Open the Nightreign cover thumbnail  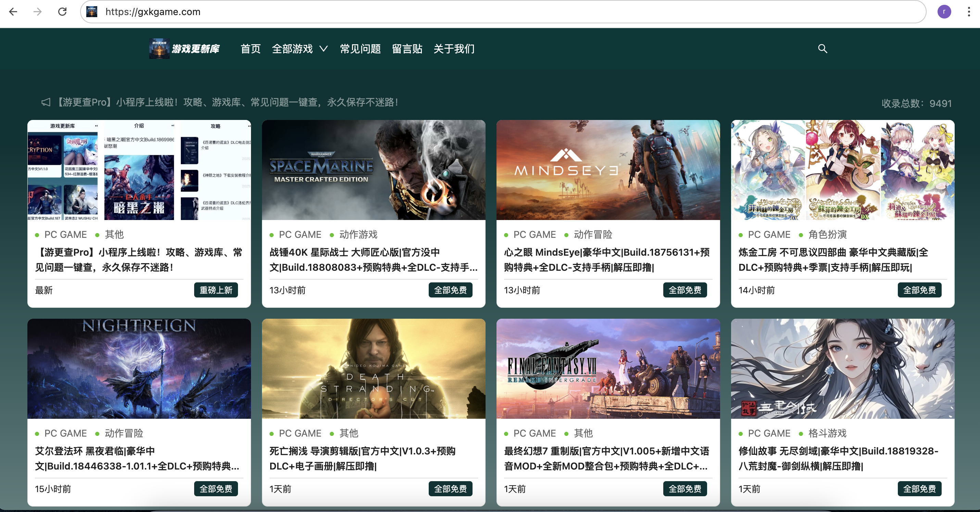tap(139, 368)
